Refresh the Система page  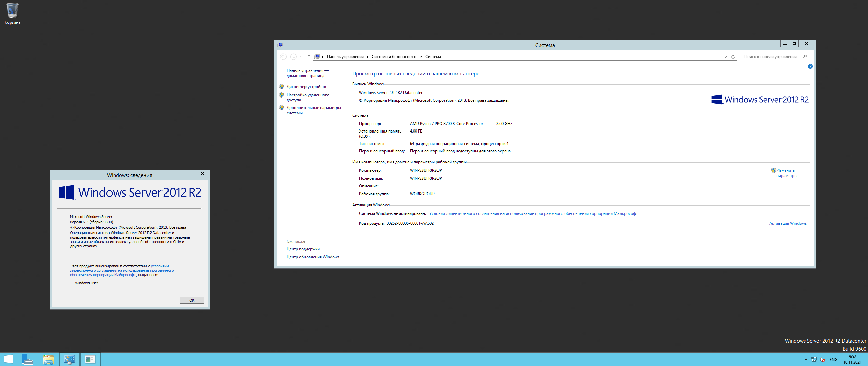733,57
